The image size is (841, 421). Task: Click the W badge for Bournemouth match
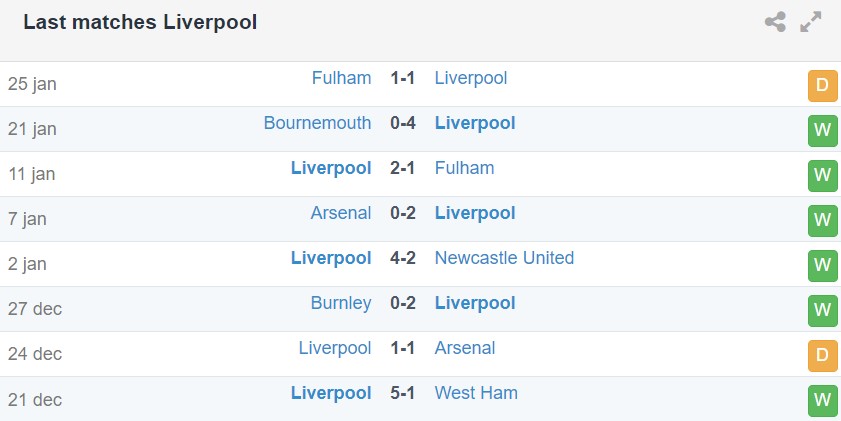click(x=822, y=131)
